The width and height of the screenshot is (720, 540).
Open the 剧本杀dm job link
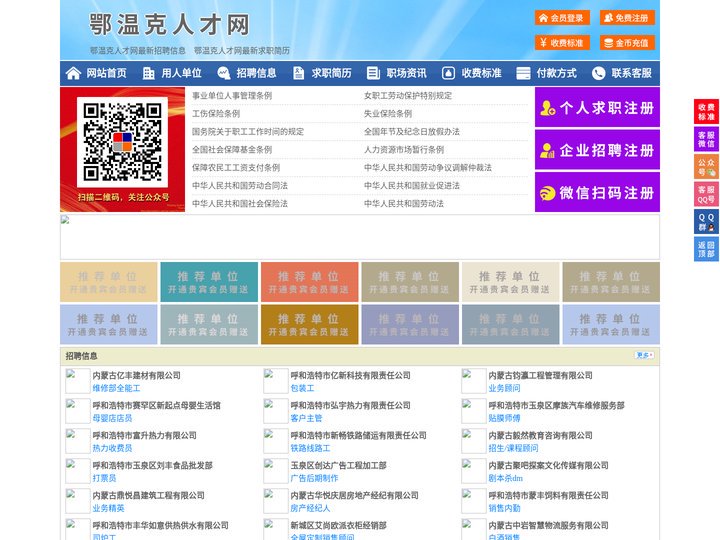[x=506, y=478]
